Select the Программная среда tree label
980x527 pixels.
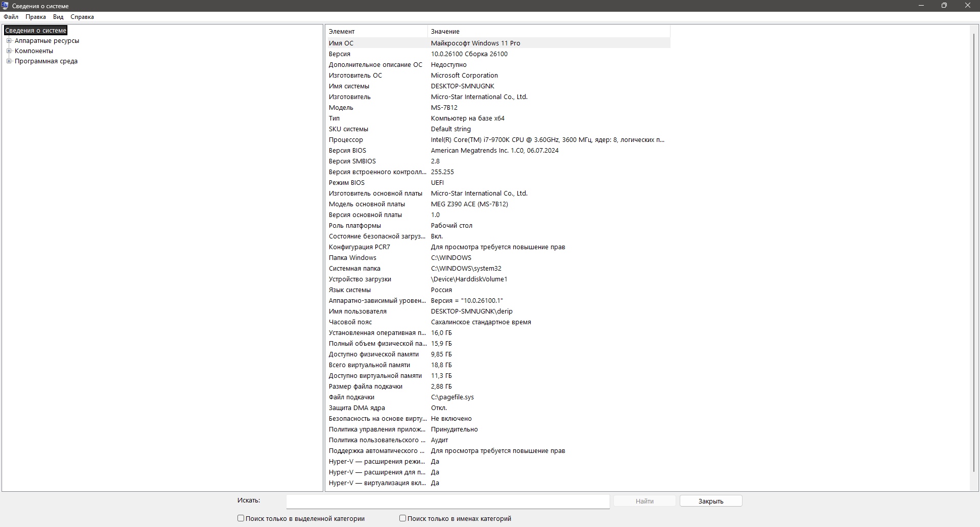[x=46, y=61]
